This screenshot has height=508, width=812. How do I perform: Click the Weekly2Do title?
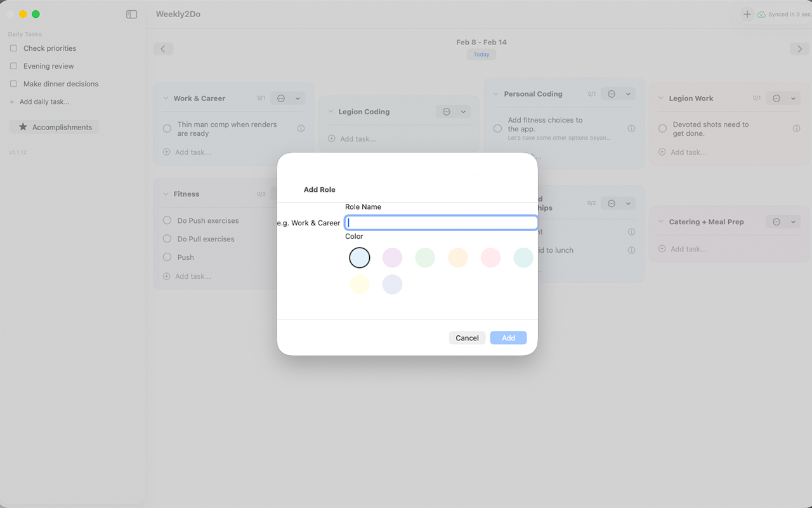[178, 14]
